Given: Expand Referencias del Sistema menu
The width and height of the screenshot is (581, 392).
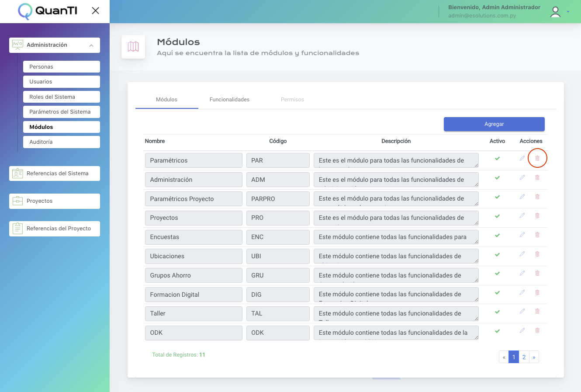Looking at the screenshot, I should point(55,173).
